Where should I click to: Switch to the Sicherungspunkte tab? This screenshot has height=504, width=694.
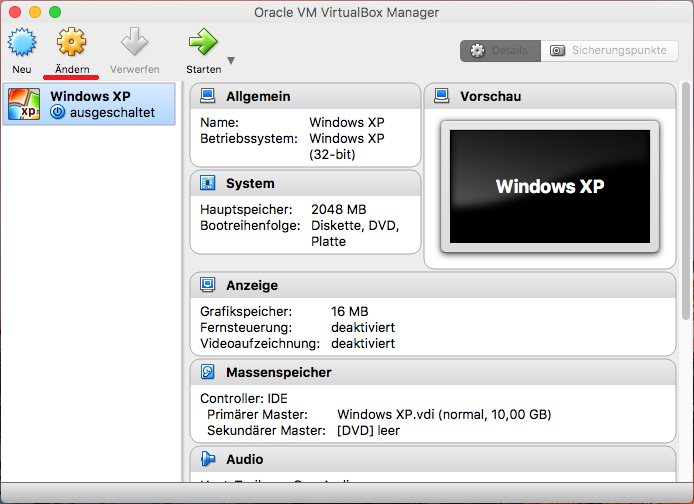point(609,50)
